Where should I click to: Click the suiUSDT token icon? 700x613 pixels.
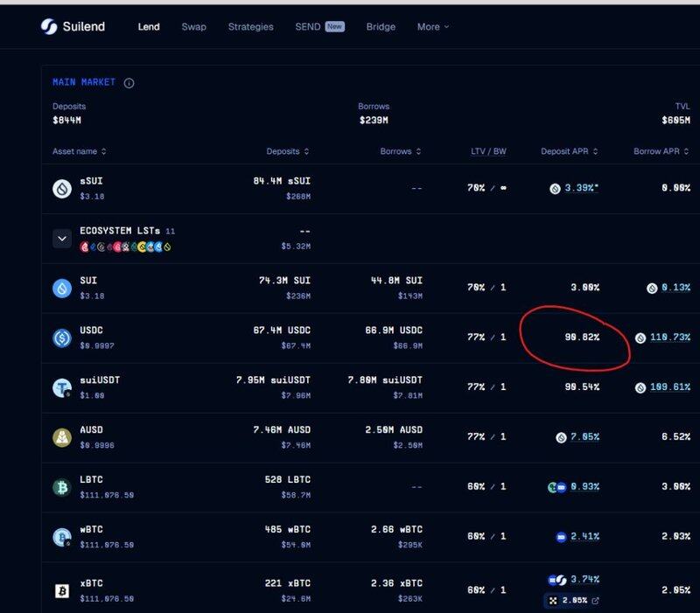[x=62, y=387]
